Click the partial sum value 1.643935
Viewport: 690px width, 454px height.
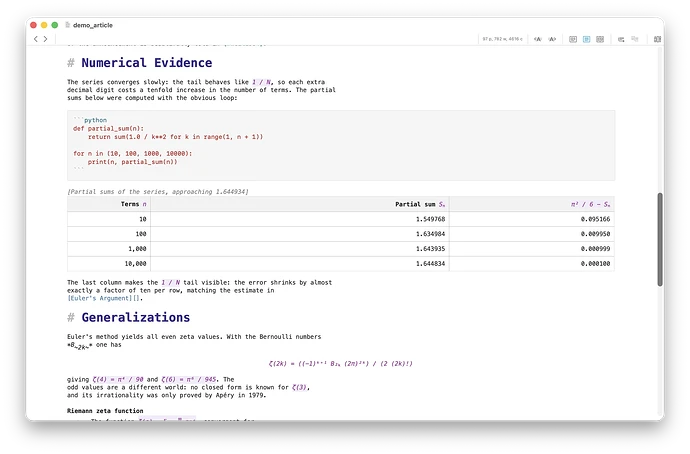click(x=430, y=249)
